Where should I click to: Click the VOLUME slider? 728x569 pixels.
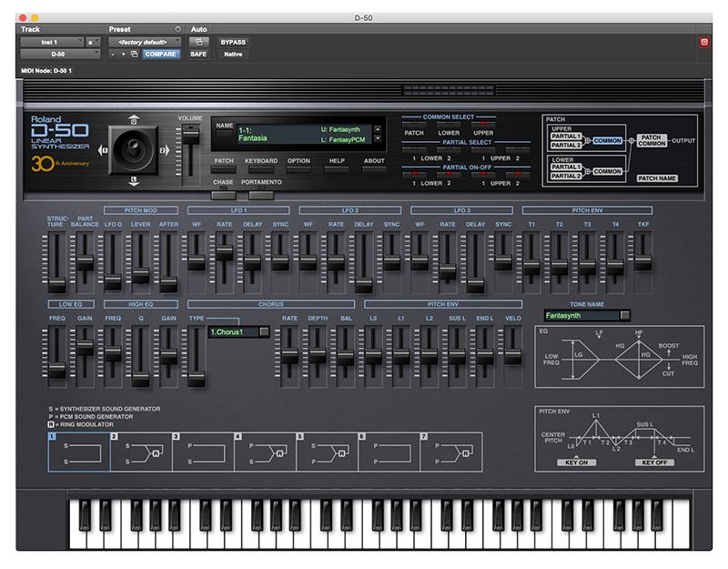click(x=190, y=135)
